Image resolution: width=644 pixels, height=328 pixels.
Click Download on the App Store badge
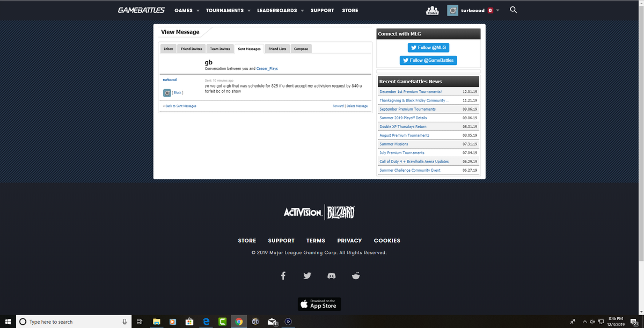319,304
